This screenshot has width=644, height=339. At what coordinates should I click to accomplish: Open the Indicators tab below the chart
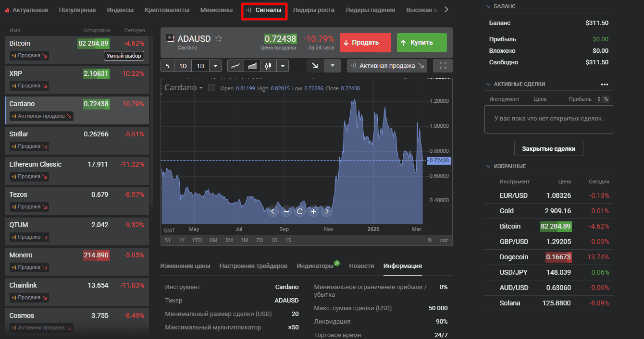[x=315, y=266]
